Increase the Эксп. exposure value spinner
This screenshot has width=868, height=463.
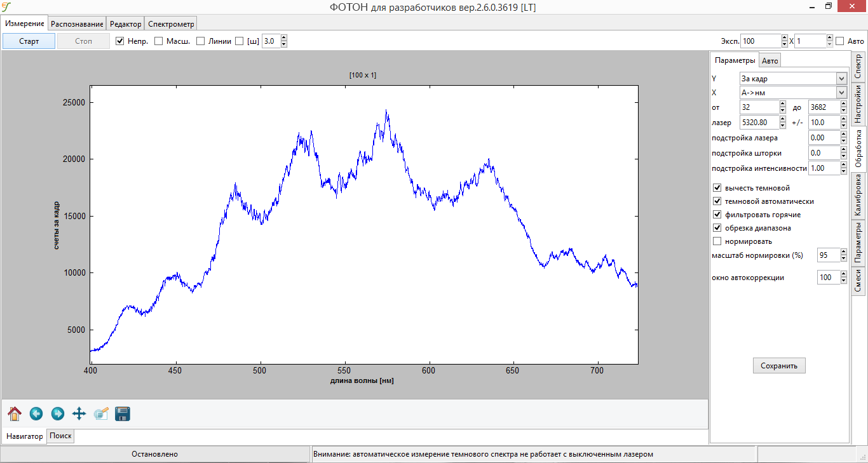click(x=784, y=38)
